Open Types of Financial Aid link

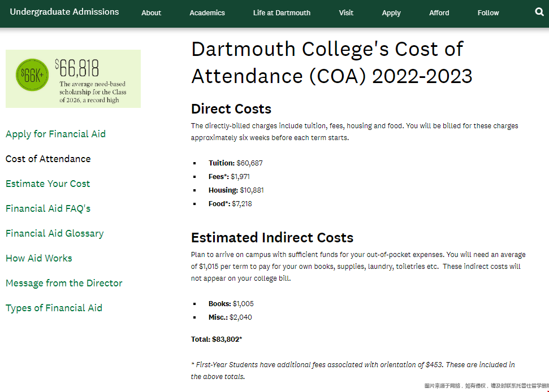pos(54,308)
